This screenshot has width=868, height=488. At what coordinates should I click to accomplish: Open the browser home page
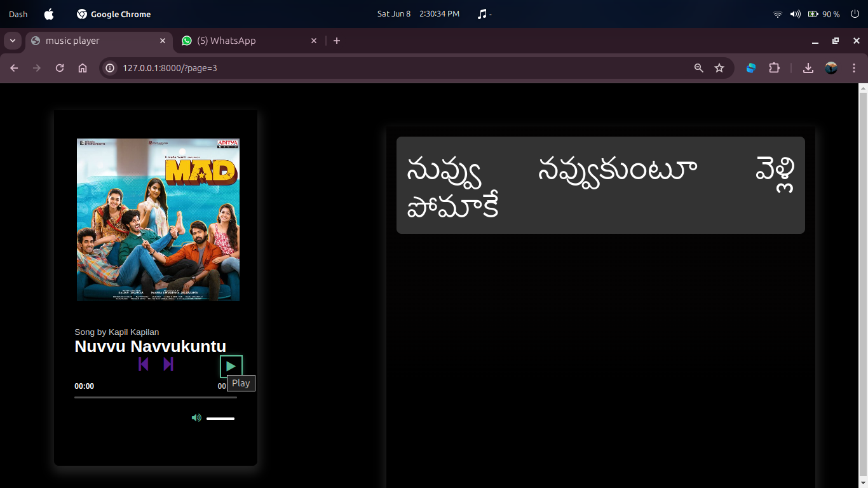(x=83, y=68)
